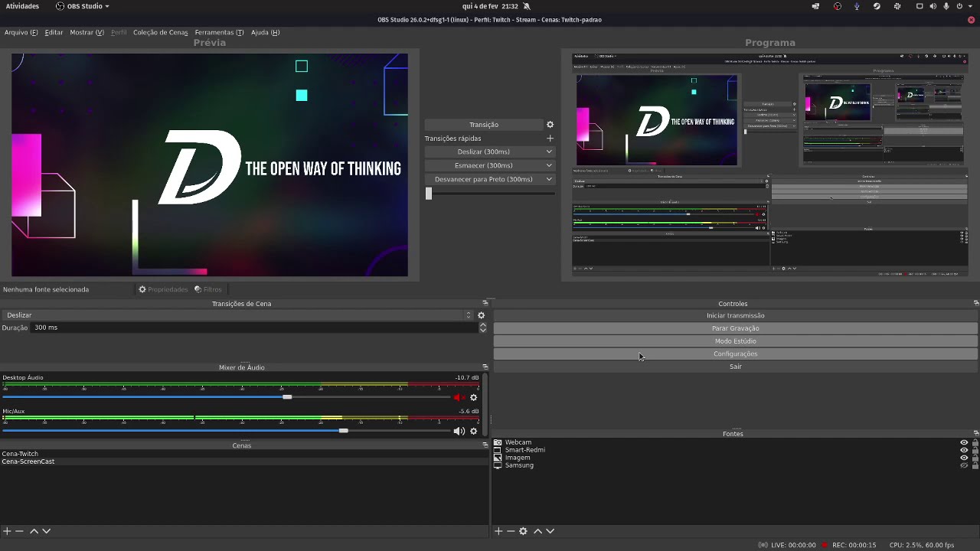Open the Editar menu
The width and height of the screenshot is (980, 551).
coord(54,32)
